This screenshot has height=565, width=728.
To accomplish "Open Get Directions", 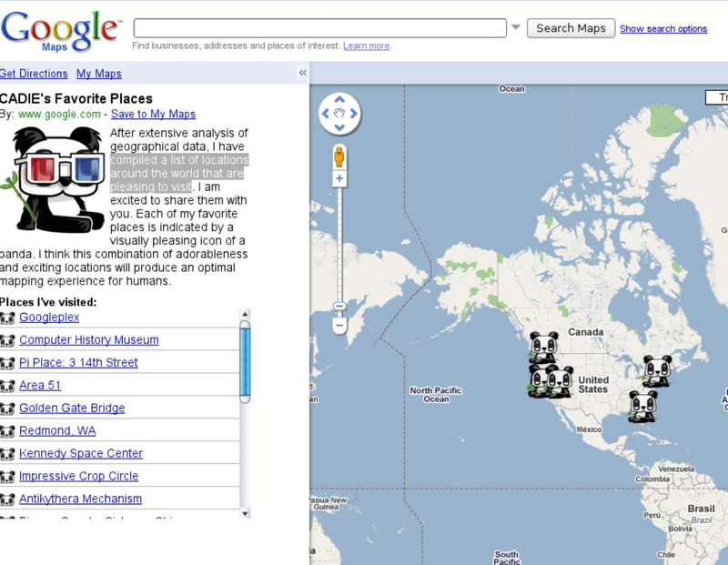I will 34,74.
